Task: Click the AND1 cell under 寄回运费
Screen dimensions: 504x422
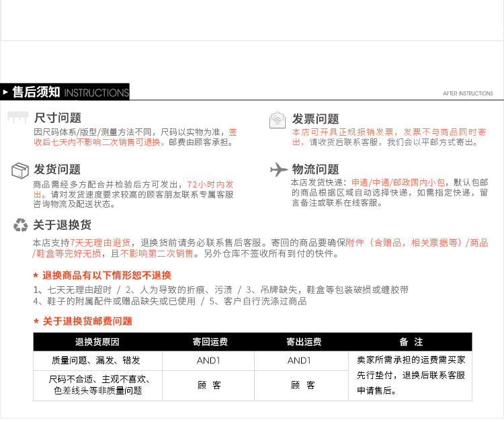Action: coord(208,361)
